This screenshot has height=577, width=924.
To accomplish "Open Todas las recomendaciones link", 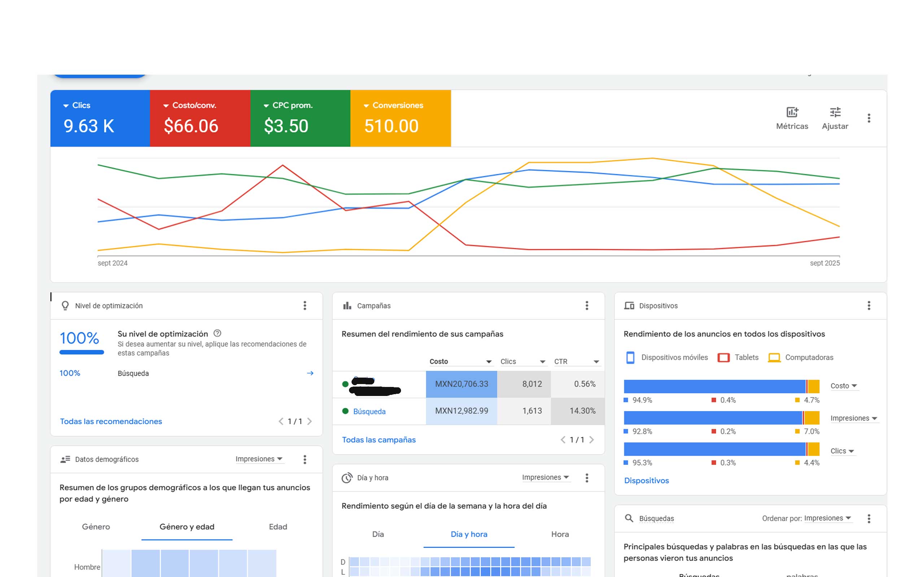I will (111, 421).
